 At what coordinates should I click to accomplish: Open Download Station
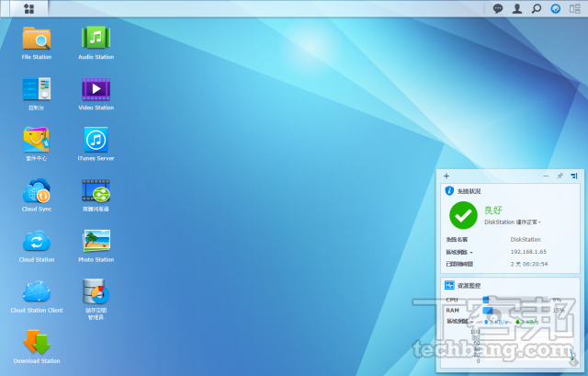[37, 343]
